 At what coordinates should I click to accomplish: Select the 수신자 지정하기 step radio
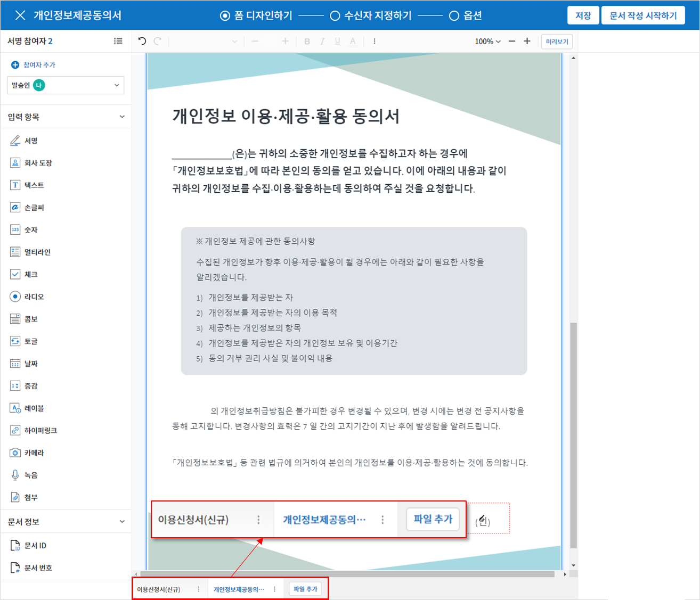coord(335,16)
